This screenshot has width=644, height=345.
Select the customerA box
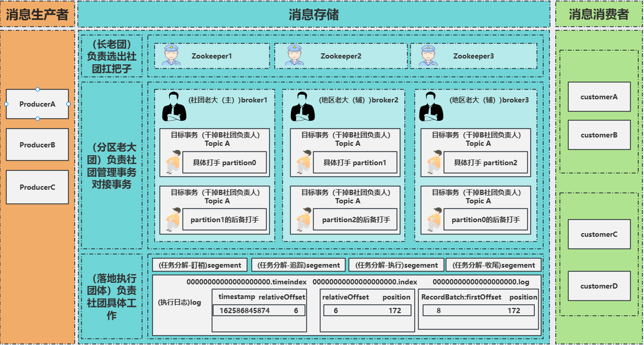[x=599, y=97]
